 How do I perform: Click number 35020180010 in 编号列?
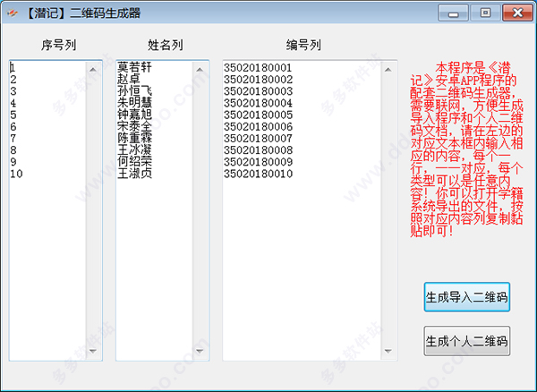tap(259, 174)
